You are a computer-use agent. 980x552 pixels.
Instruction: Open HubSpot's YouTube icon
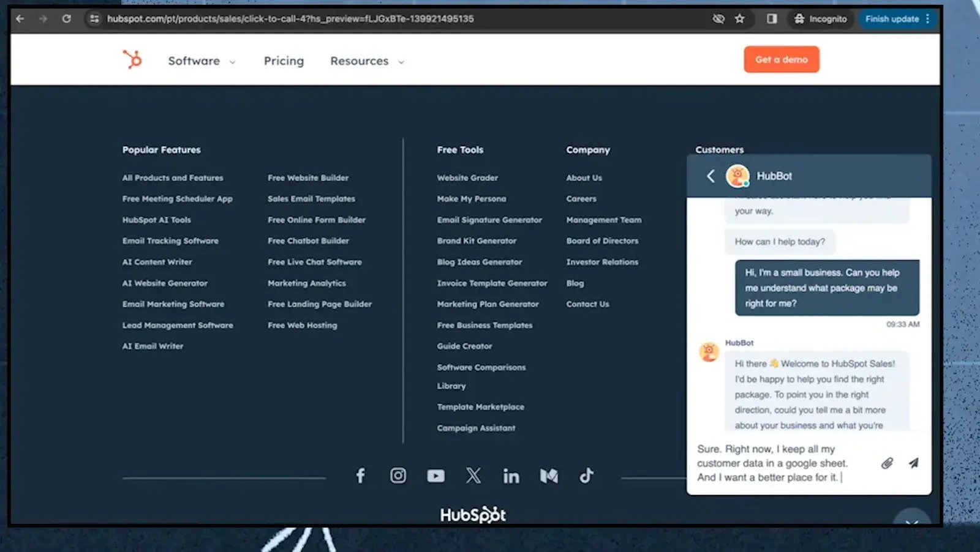[435, 476]
